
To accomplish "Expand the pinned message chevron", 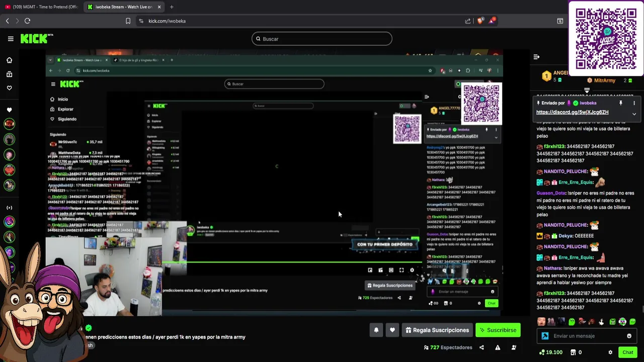I will point(634,114).
